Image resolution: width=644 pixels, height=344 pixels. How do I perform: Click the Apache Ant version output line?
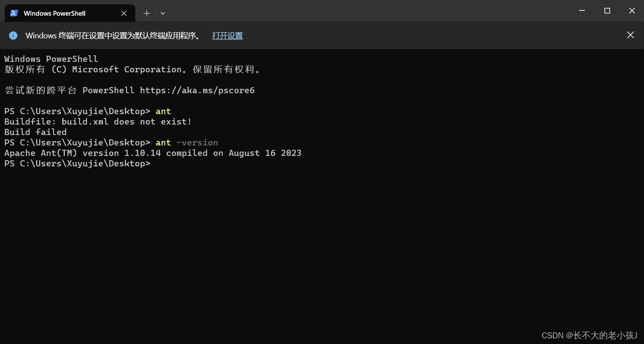click(153, 153)
